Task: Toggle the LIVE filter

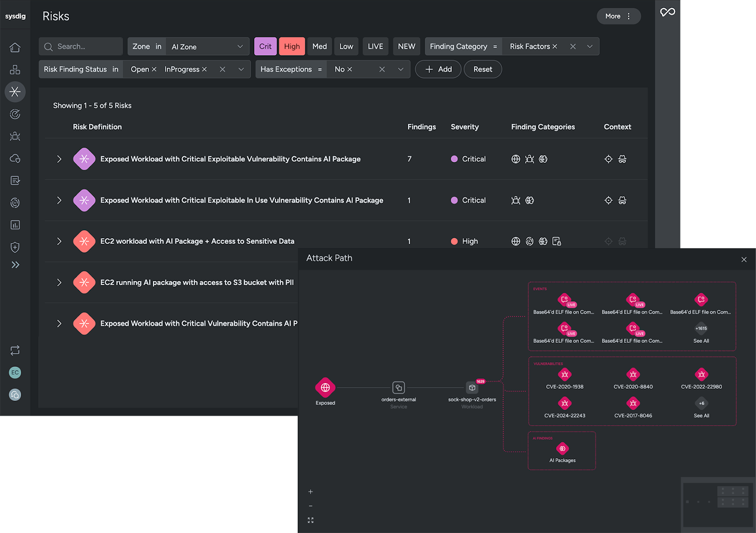Action: pos(376,46)
